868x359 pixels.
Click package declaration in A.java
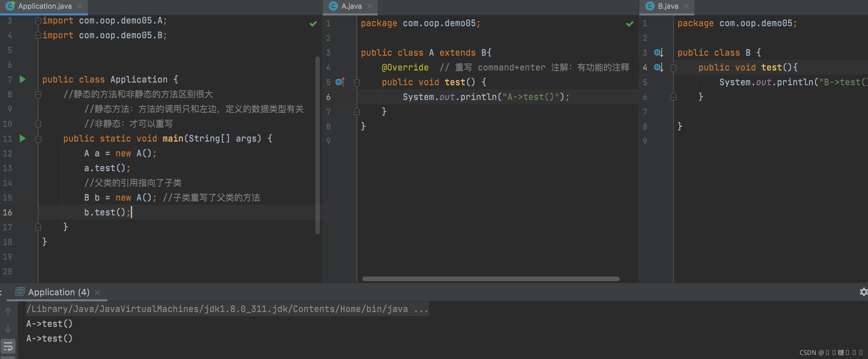click(x=421, y=23)
